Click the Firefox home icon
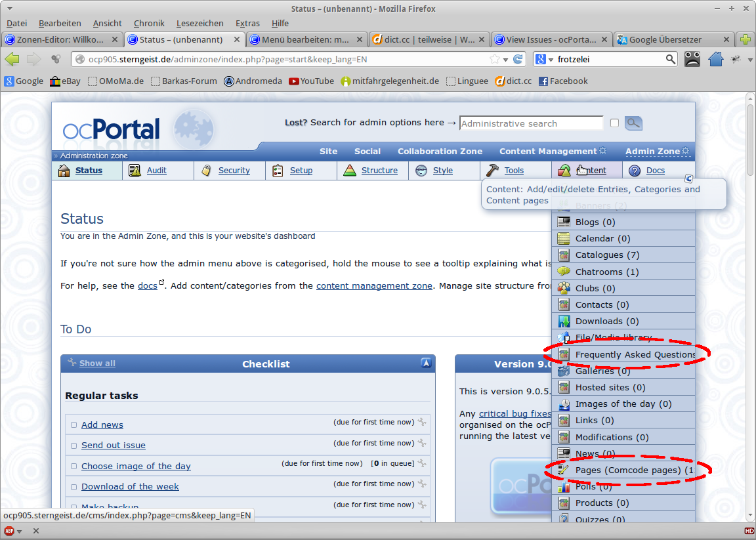This screenshot has height=540, width=756. click(x=715, y=59)
